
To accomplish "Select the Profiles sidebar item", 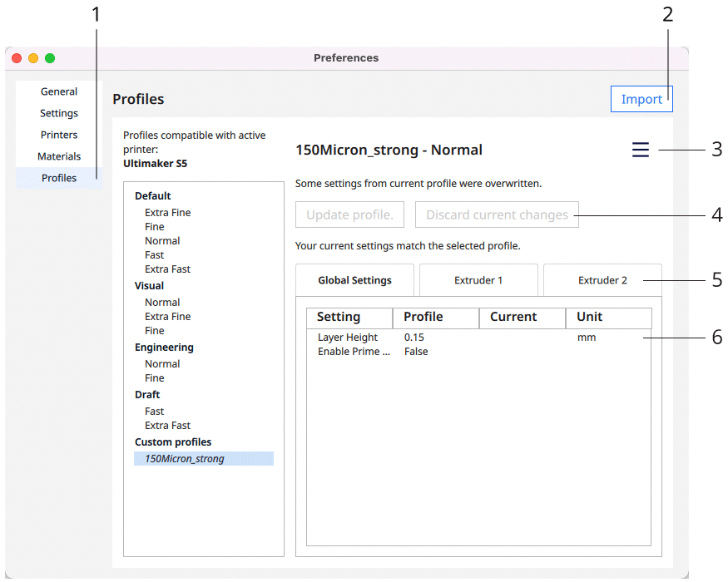I will tap(59, 178).
